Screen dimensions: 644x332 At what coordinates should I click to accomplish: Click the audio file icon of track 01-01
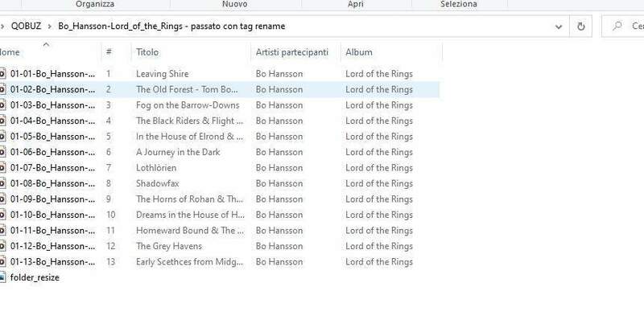pos(2,74)
